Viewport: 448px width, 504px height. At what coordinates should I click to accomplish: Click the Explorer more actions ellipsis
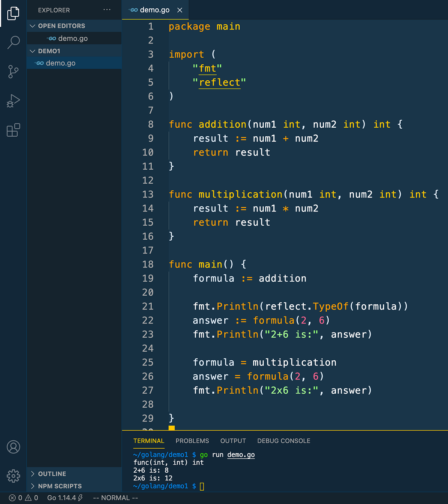point(107,10)
